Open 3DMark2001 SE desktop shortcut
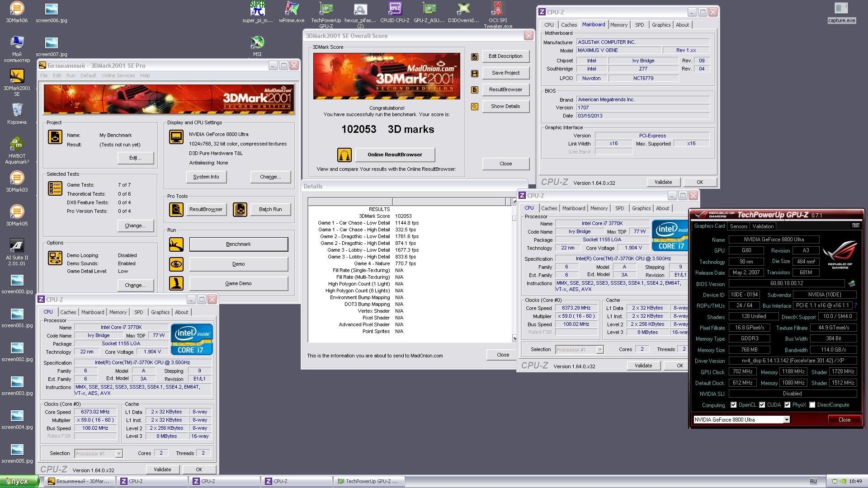 [17, 83]
